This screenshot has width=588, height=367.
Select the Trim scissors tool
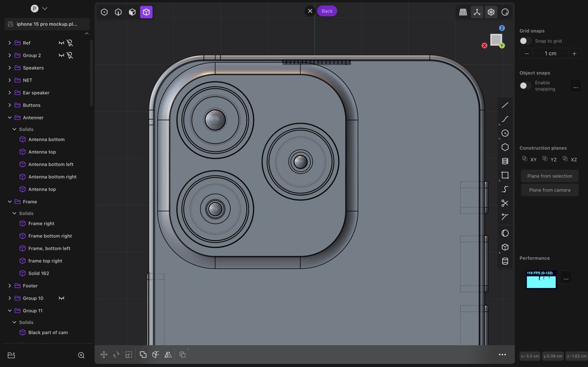click(x=505, y=203)
